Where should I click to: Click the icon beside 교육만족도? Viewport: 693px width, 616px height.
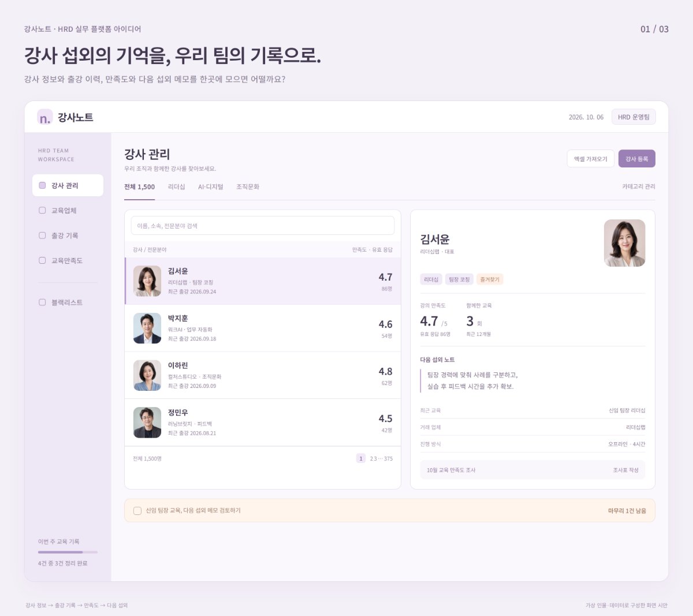point(42,261)
